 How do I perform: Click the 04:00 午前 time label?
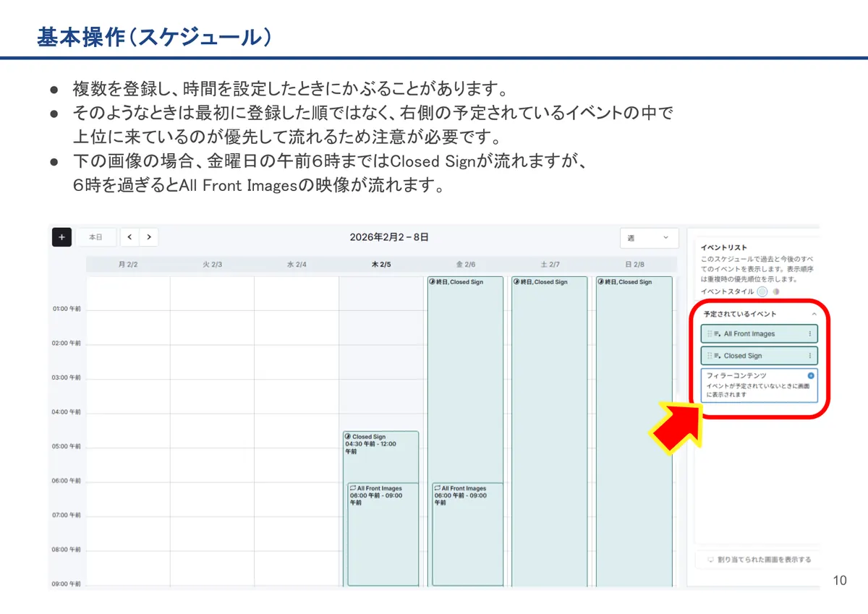click(67, 412)
